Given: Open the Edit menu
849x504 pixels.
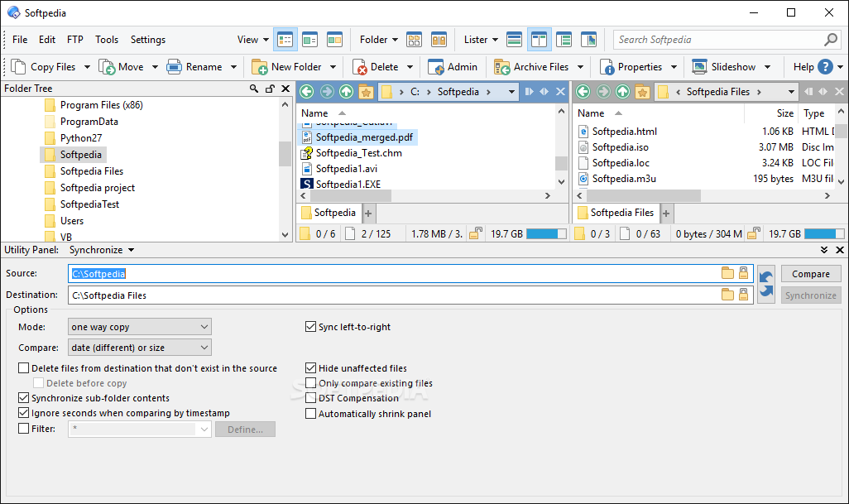Looking at the screenshot, I should 47,40.
